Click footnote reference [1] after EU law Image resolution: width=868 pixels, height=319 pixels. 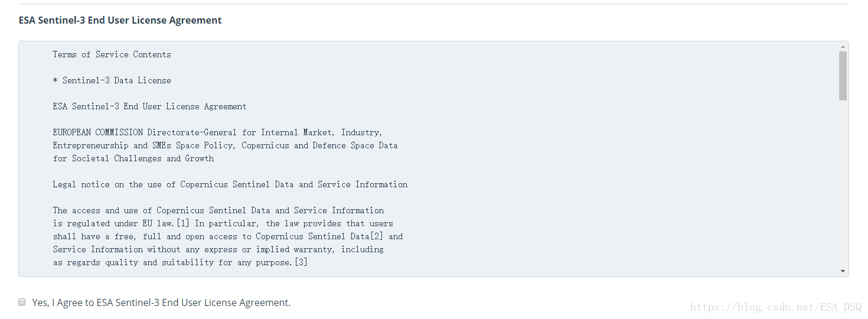click(183, 223)
